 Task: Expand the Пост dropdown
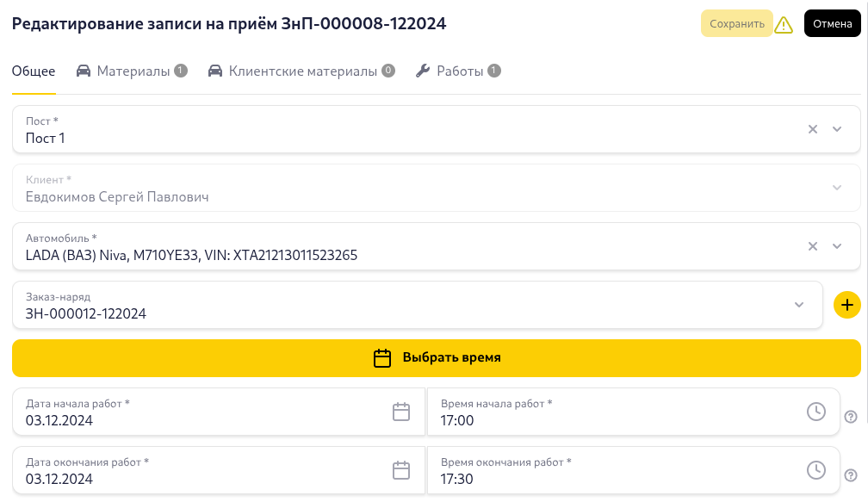click(x=836, y=128)
